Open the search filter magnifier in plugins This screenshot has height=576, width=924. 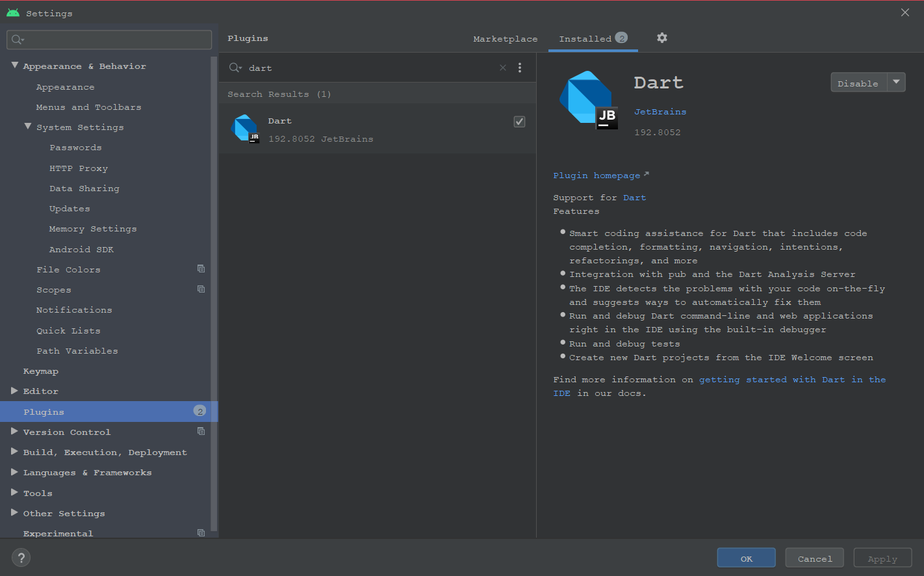pos(235,68)
